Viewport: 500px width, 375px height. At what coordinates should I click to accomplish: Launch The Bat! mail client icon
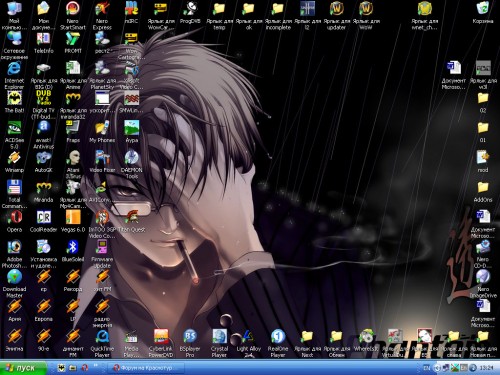(x=14, y=99)
